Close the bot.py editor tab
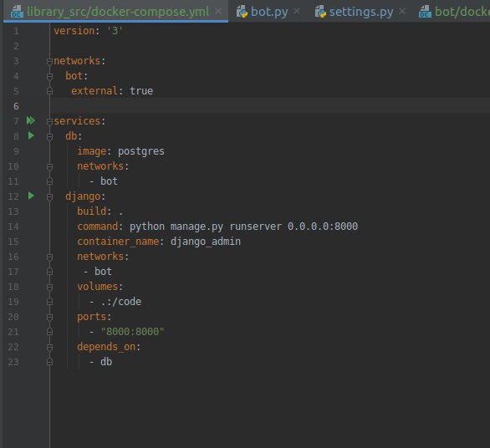Viewport: 490px width, 448px height. [x=297, y=12]
